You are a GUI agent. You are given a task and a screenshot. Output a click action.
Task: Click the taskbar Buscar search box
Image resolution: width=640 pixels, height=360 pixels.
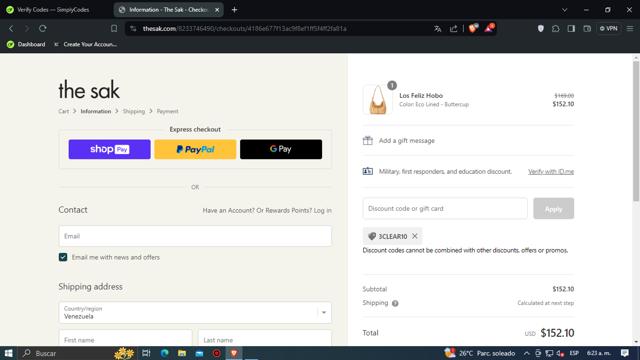78,353
